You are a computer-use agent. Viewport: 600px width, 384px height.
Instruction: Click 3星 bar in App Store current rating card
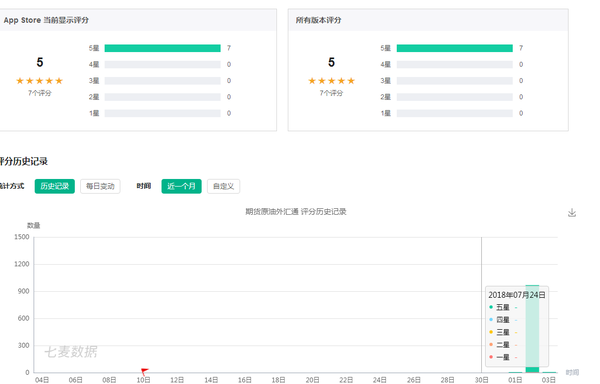click(163, 81)
